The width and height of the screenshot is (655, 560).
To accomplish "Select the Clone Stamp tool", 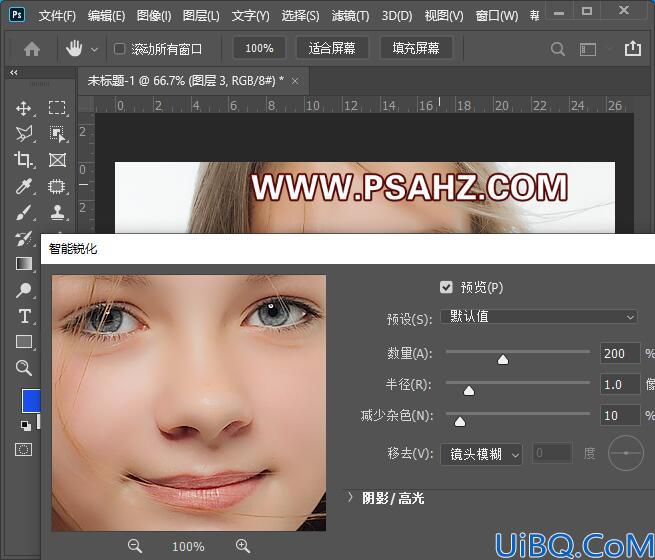I will click(57, 212).
